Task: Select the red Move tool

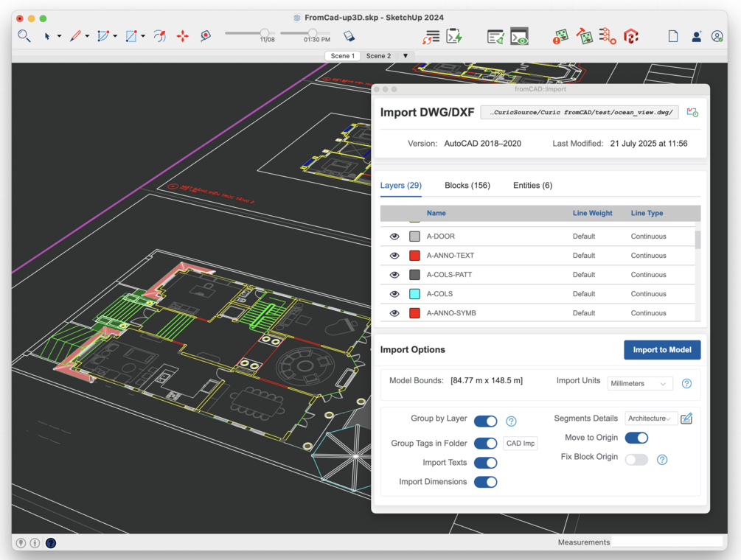Action: (x=182, y=36)
